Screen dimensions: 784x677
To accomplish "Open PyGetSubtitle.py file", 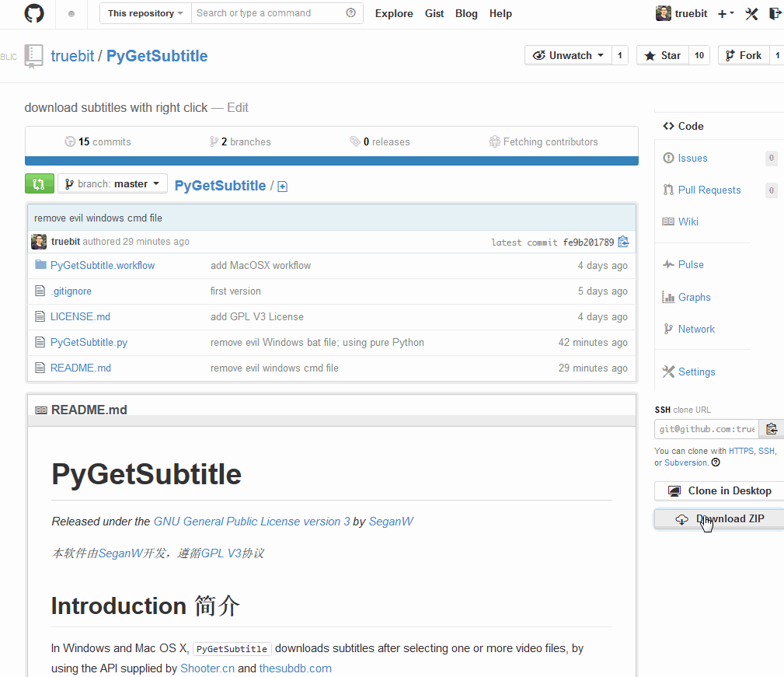I will tap(89, 343).
